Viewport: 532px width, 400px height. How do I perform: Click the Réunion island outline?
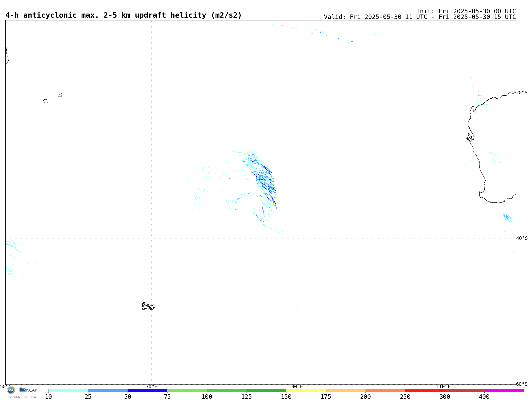point(46,101)
